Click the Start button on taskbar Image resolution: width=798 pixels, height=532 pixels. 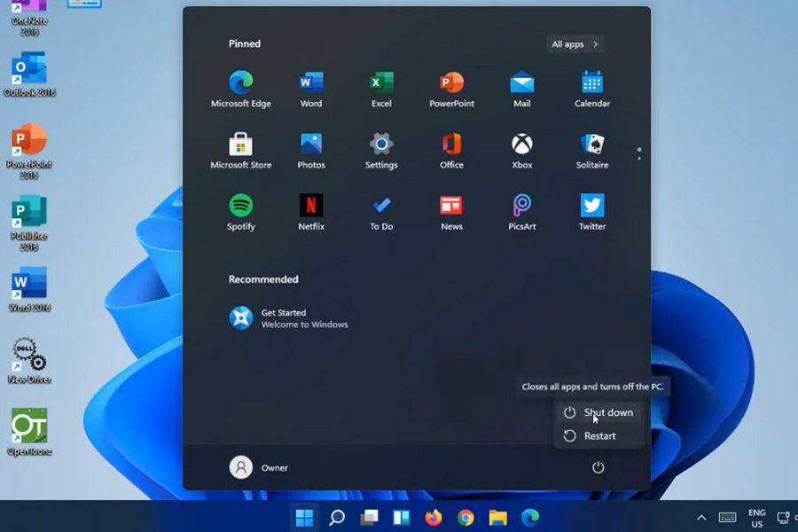point(304,518)
